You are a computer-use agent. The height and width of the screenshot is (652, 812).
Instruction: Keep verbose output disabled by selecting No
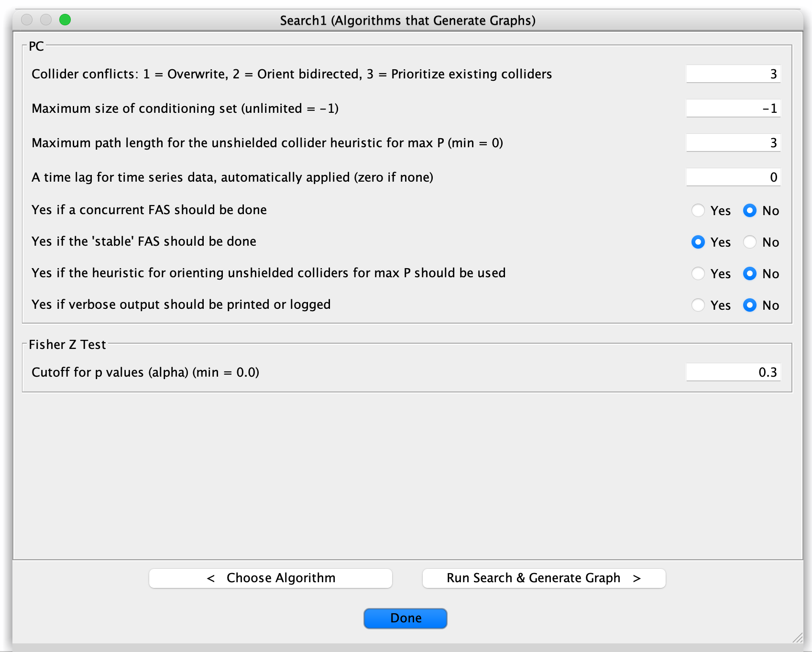(x=750, y=305)
